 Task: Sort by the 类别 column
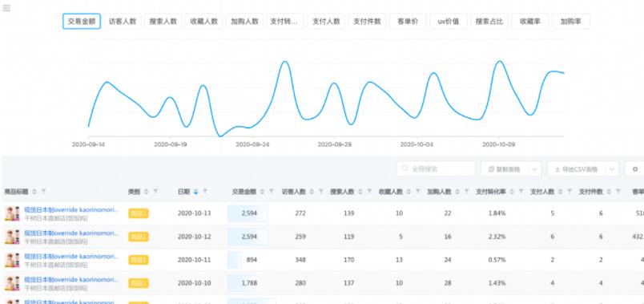click(x=147, y=192)
